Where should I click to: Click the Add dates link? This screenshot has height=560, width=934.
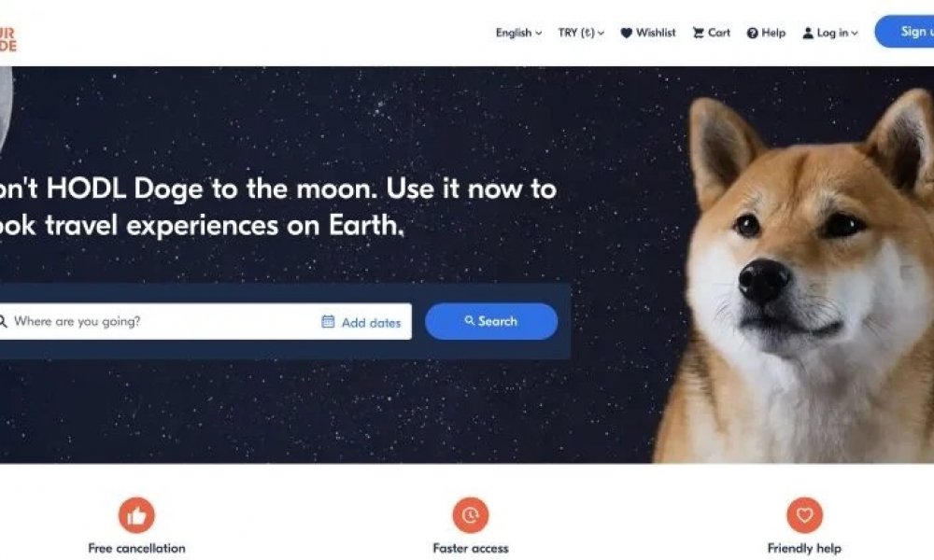371,323
